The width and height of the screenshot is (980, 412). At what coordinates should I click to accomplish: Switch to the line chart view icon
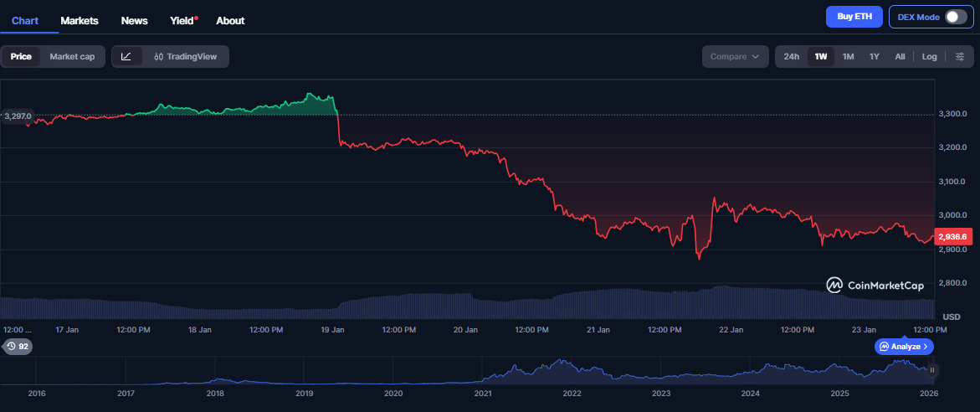[x=126, y=57]
